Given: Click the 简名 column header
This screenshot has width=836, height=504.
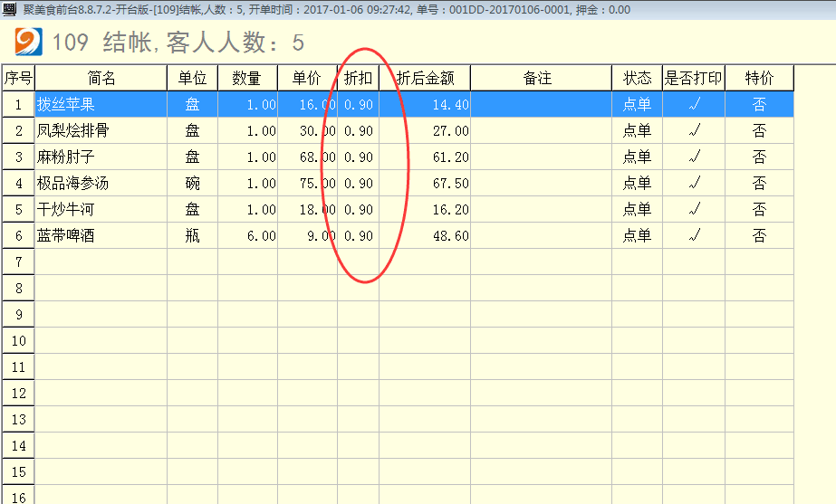Looking at the screenshot, I should (x=101, y=78).
